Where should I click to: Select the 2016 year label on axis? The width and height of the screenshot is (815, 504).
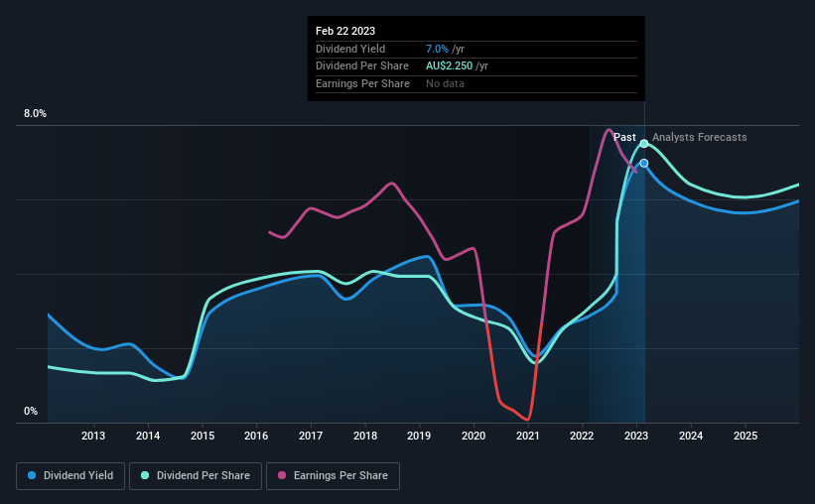[256, 436]
